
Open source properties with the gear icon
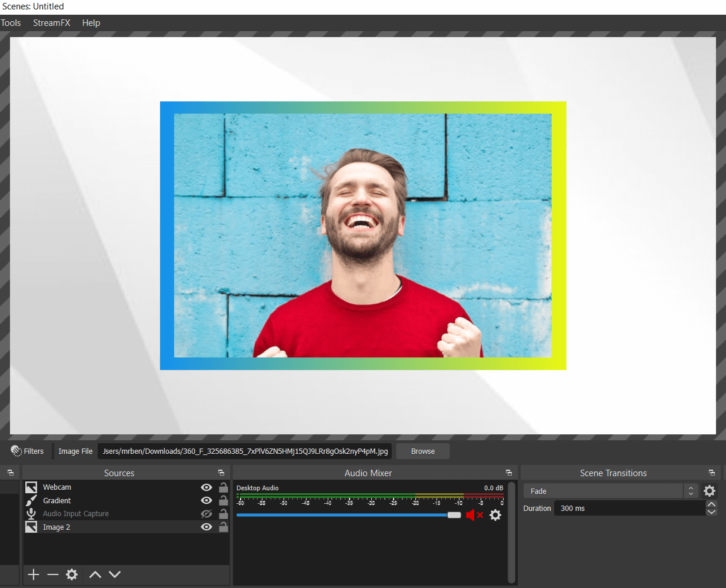(x=72, y=574)
